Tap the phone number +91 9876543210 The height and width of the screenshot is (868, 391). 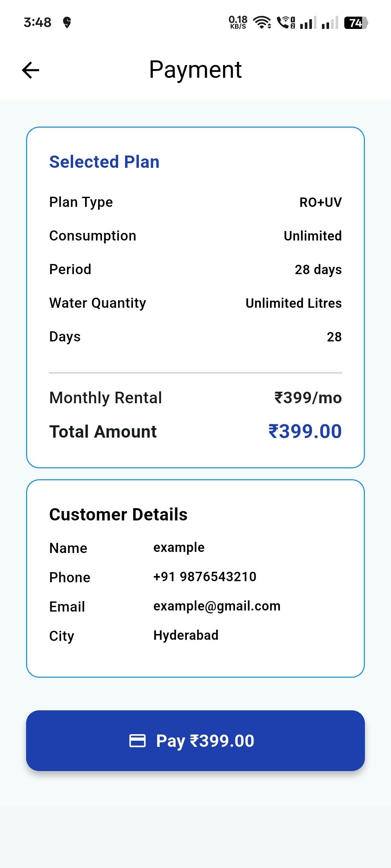[x=205, y=577]
